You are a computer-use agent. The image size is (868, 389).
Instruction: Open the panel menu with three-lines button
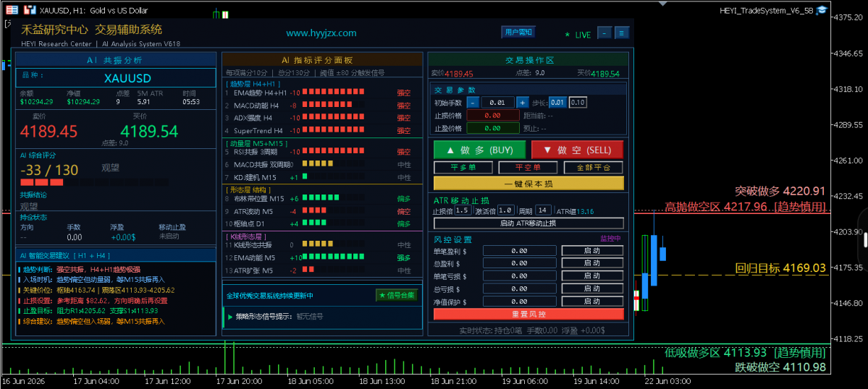click(622, 33)
